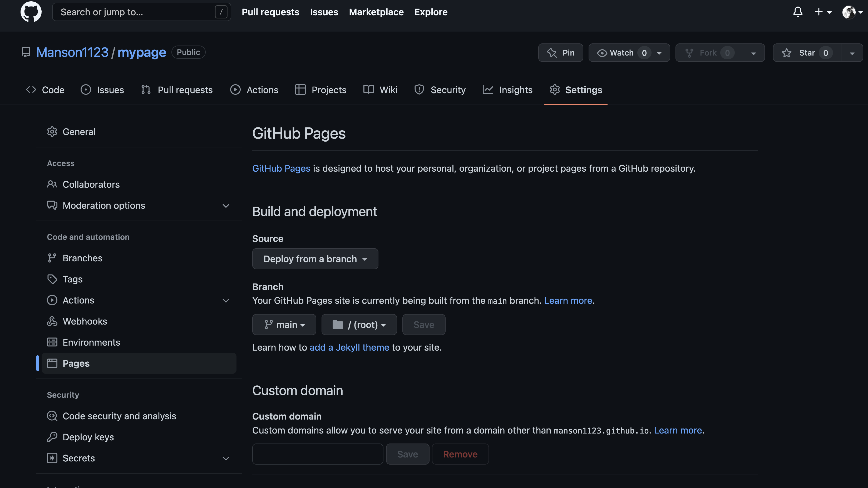Open Issues in top navigation
The height and width of the screenshot is (488, 868).
[x=324, y=12]
